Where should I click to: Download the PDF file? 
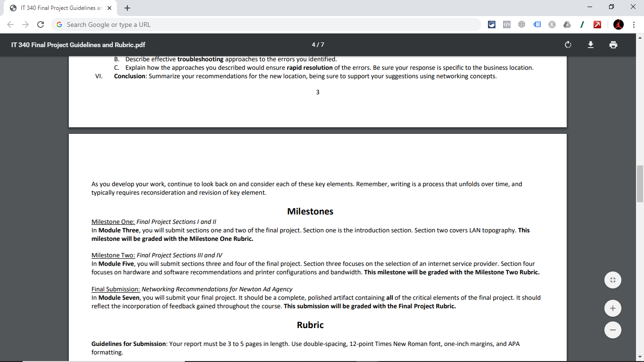[590, 45]
